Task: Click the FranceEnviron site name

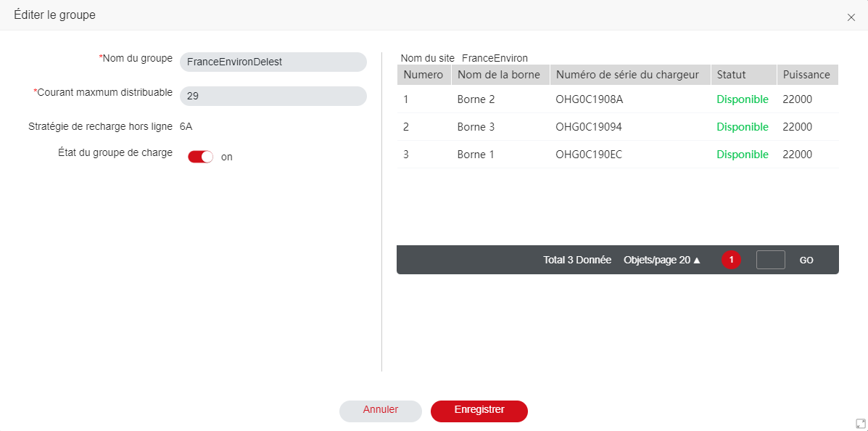Action: (495, 57)
